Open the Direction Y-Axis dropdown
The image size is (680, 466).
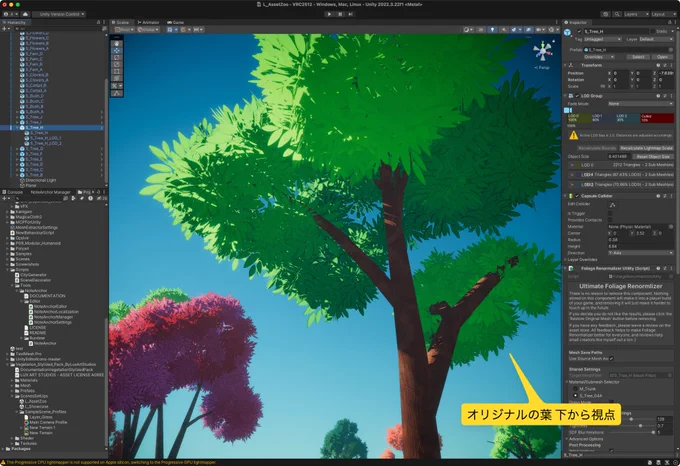click(641, 253)
